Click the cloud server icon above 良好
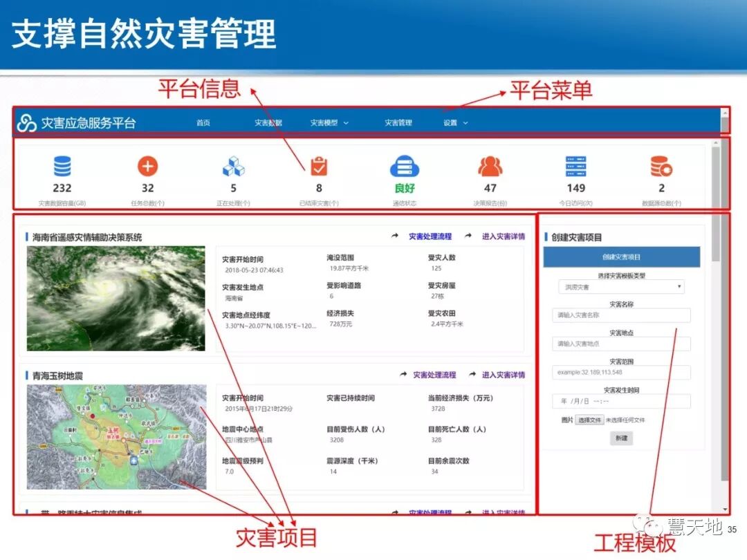The image size is (747, 560). 405,166
